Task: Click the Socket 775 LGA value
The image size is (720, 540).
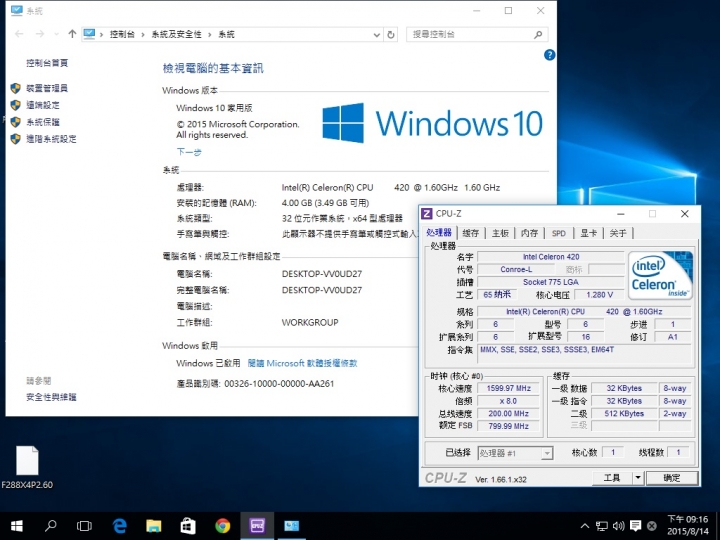Action: click(551, 282)
